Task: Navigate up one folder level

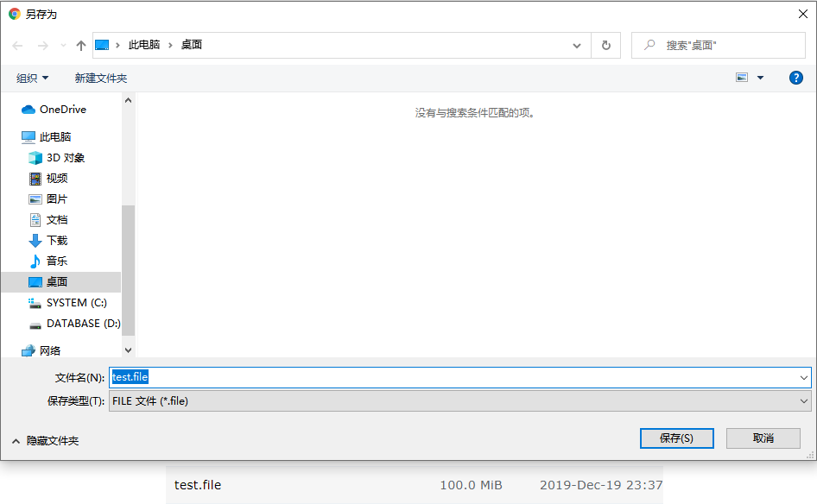Action: [80, 46]
